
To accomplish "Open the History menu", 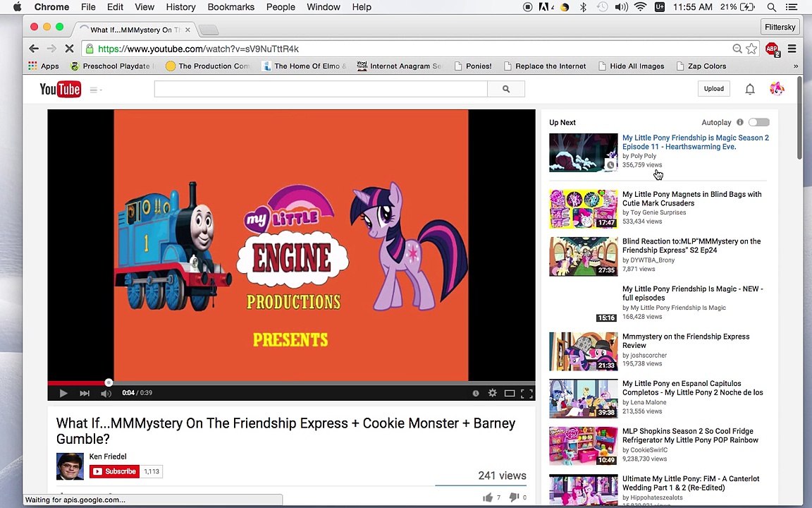I will [x=180, y=7].
